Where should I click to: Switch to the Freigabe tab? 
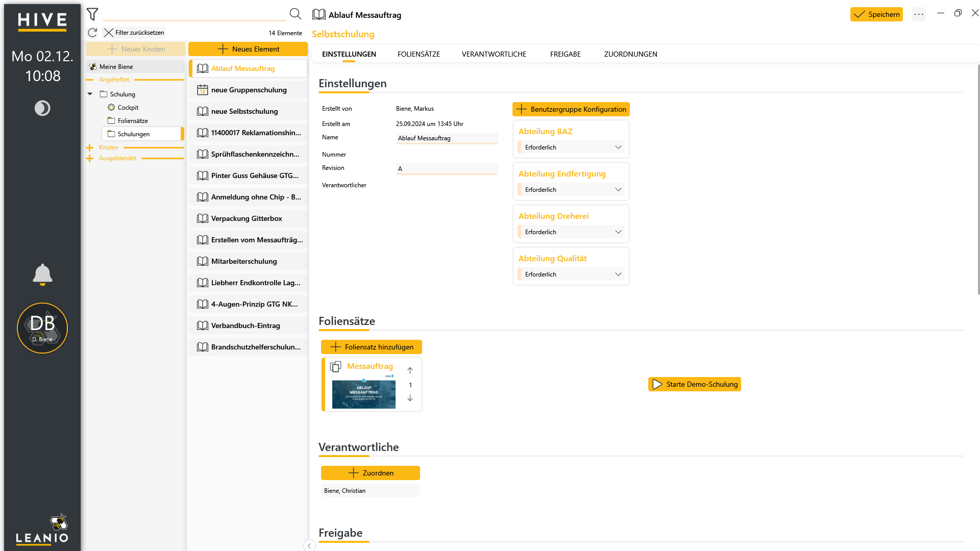point(565,54)
